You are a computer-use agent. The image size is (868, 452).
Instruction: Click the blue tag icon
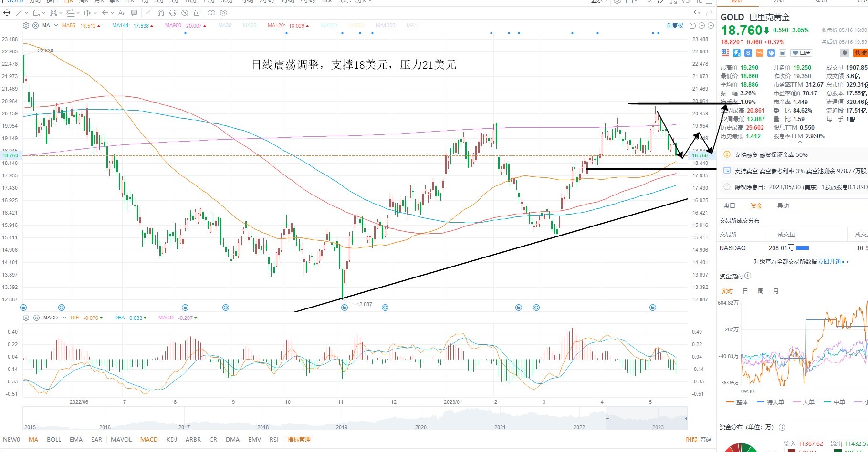pyautogui.click(x=771, y=53)
